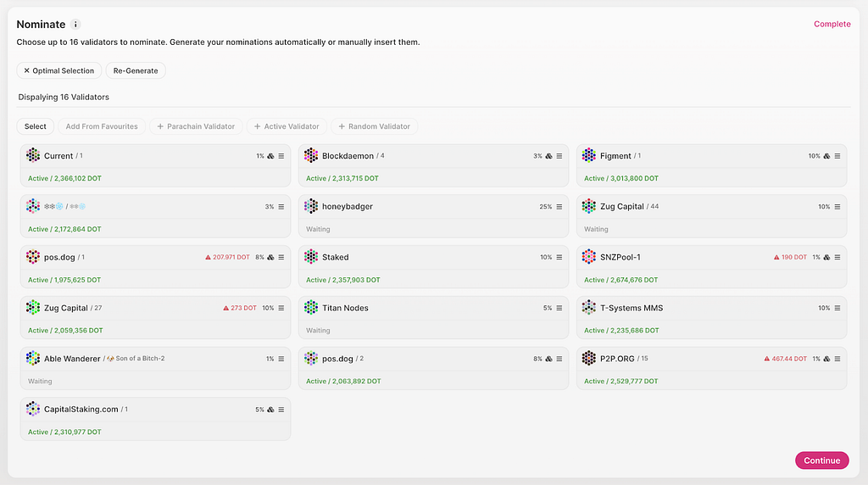The width and height of the screenshot is (868, 485).
Task: Open the menu icon on Blockdaemon card
Action: click(559, 156)
